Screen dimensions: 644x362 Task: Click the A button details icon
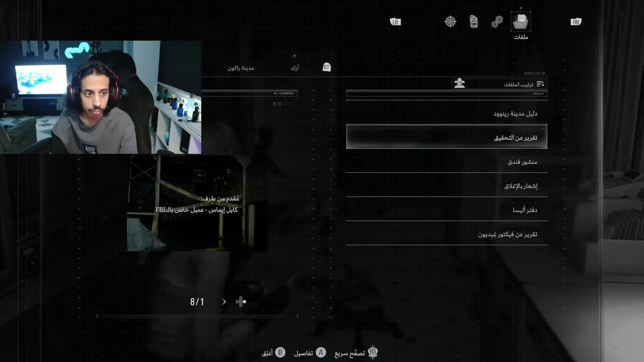(320, 353)
